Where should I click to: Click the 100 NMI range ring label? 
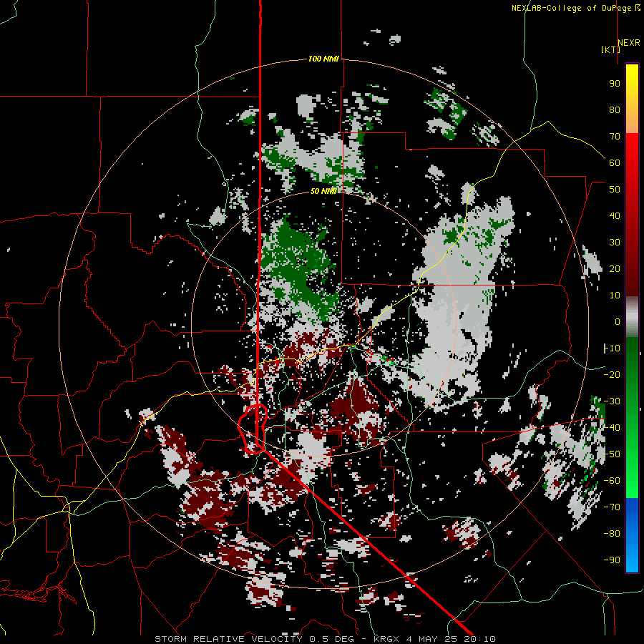pyautogui.click(x=323, y=59)
